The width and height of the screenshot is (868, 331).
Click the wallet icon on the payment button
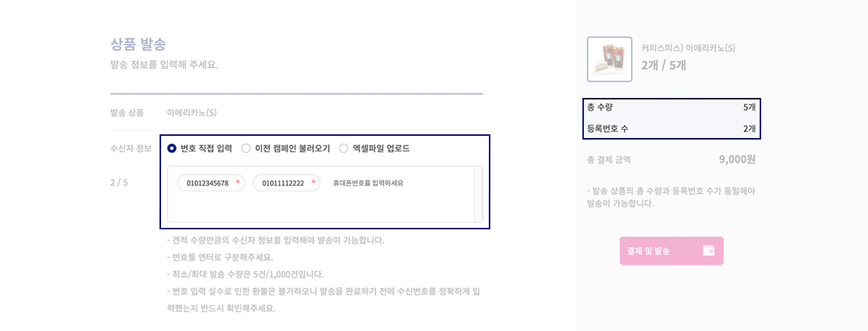pyautogui.click(x=708, y=251)
